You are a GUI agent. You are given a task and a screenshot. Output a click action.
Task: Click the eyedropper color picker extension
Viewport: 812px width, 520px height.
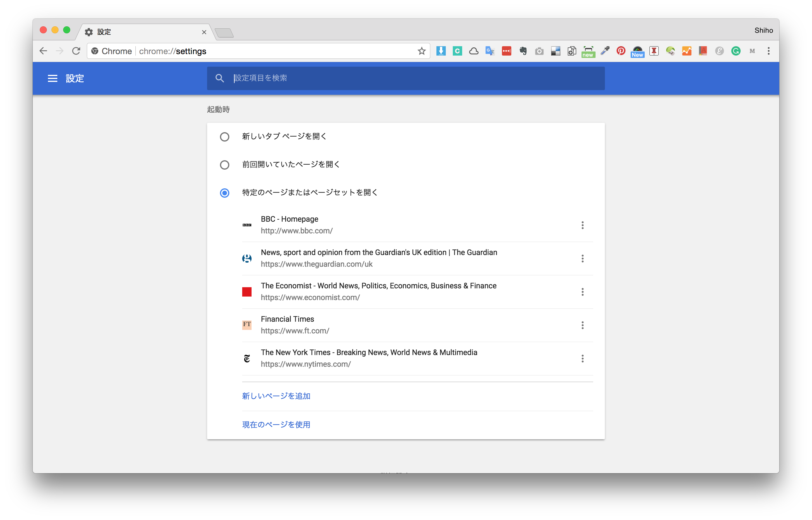click(605, 51)
